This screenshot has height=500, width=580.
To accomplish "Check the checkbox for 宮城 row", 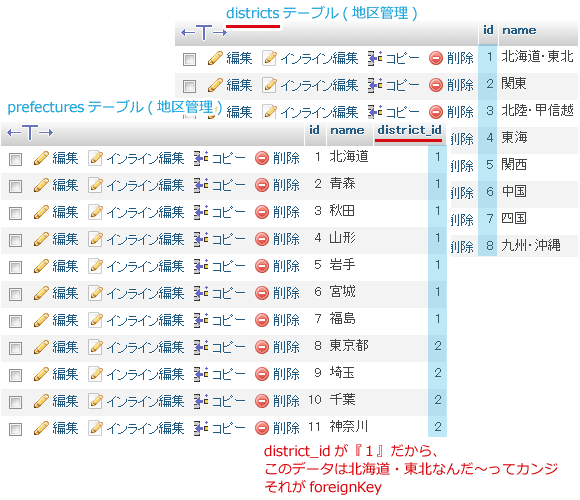I will (x=16, y=294).
